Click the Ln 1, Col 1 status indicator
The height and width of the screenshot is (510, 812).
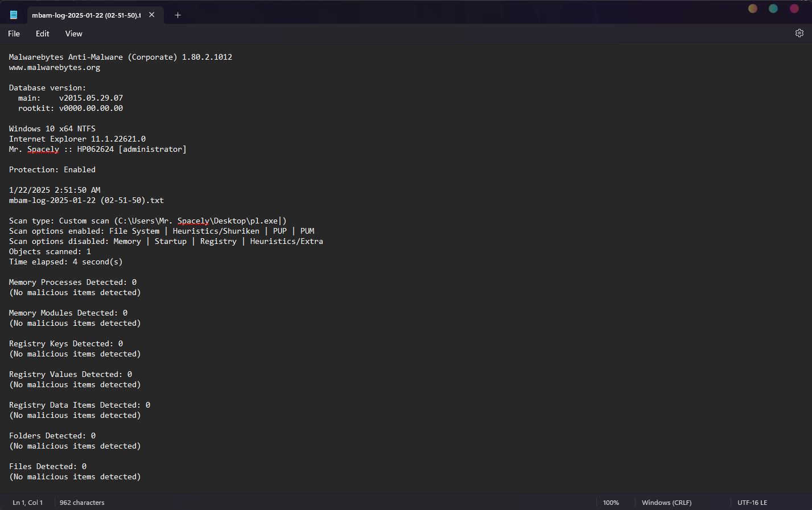(x=28, y=503)
